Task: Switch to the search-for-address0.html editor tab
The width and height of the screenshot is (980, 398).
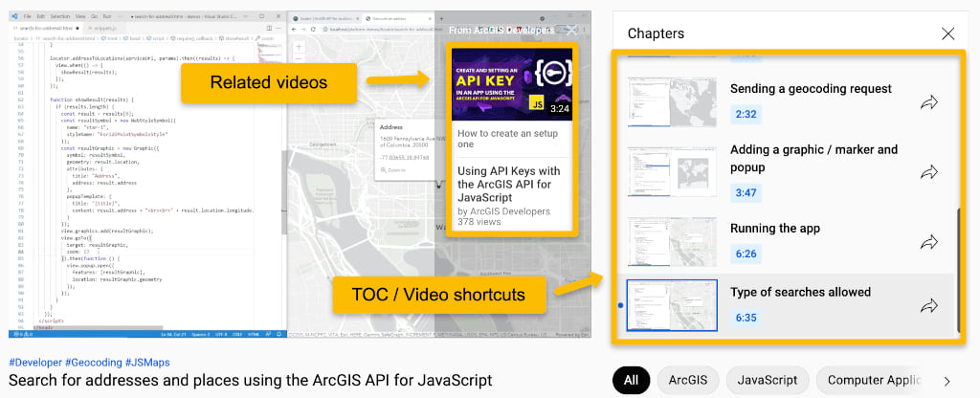Action: pyautogui.click(x=47, y=28)
